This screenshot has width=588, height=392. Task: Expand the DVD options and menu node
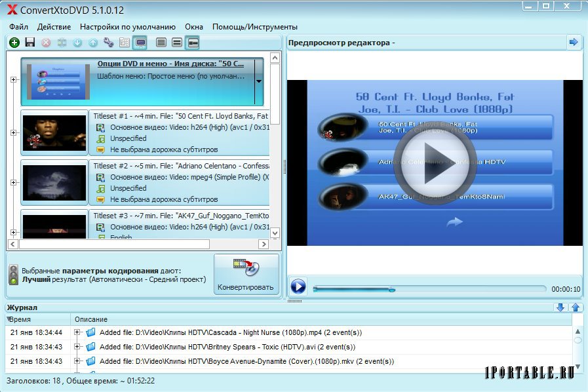click(x=14, y=79)
